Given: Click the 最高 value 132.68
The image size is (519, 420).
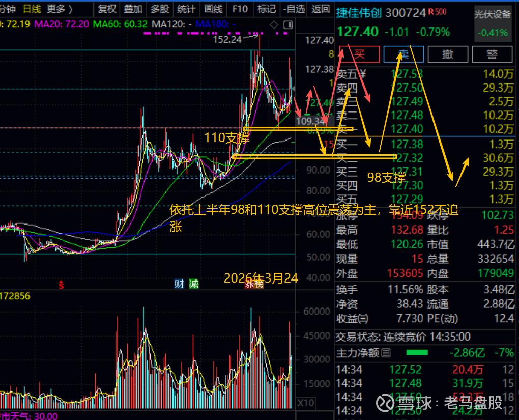Looking at the screenshot, I should tap(407, 230).
